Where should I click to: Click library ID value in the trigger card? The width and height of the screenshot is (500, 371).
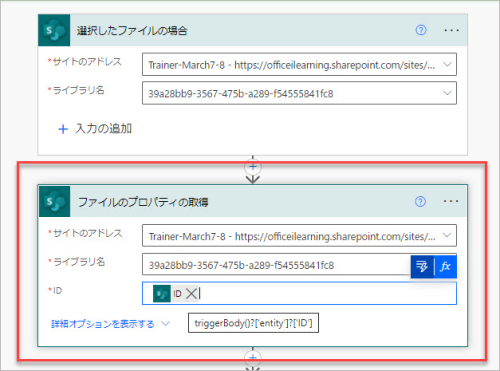(x=241, y=94)
